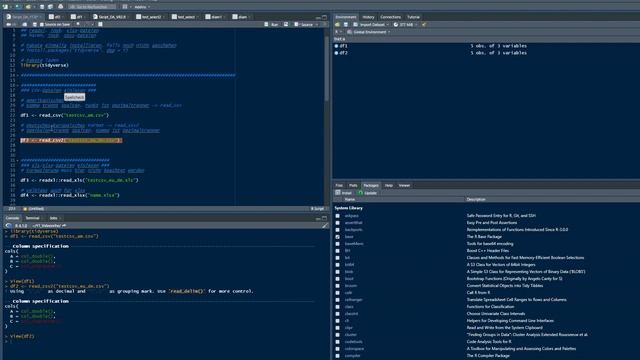
Task: Open the Import Dataset dropdown
Action: 371,24
